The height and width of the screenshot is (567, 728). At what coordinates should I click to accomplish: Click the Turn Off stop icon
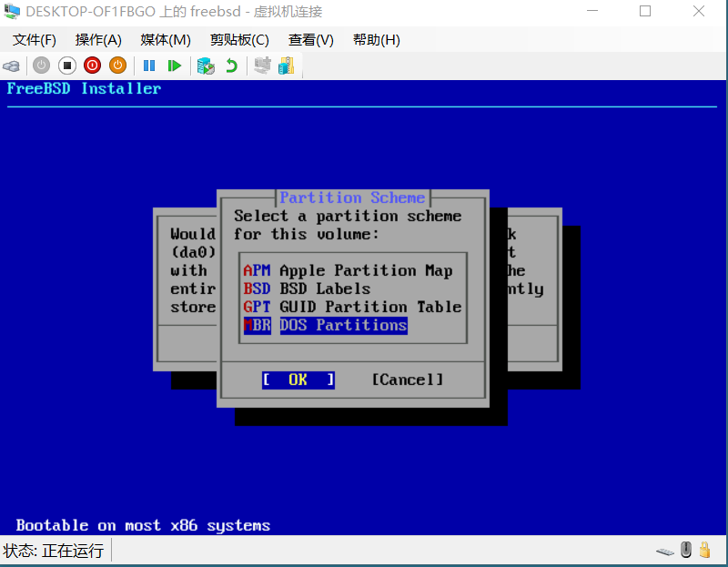tap(66, 66)
